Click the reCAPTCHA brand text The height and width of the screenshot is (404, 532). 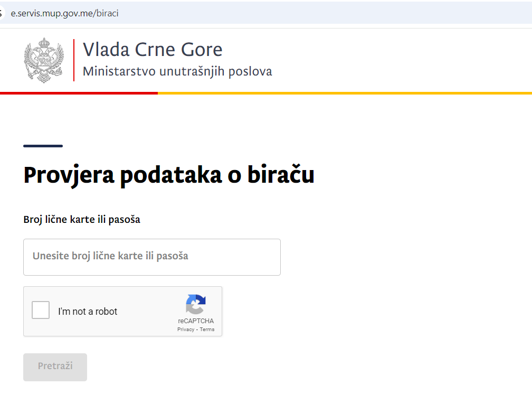pos(196,321)
